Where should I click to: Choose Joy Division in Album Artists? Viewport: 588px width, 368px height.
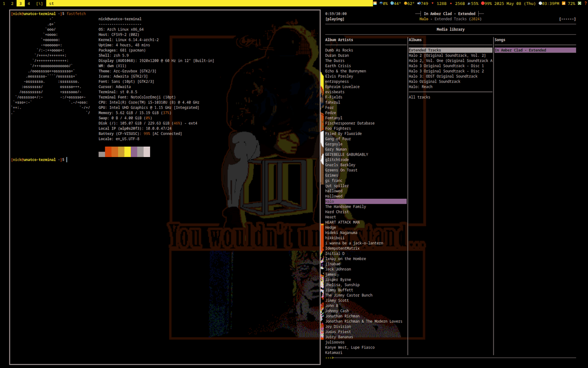pyautogui.click(x=338, y=326)
